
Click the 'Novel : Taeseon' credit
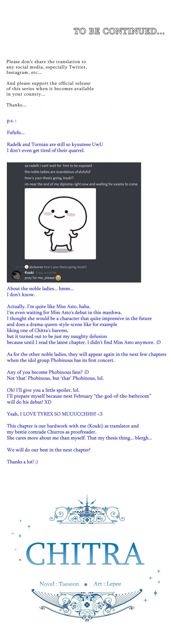click(x=59, y=584)
